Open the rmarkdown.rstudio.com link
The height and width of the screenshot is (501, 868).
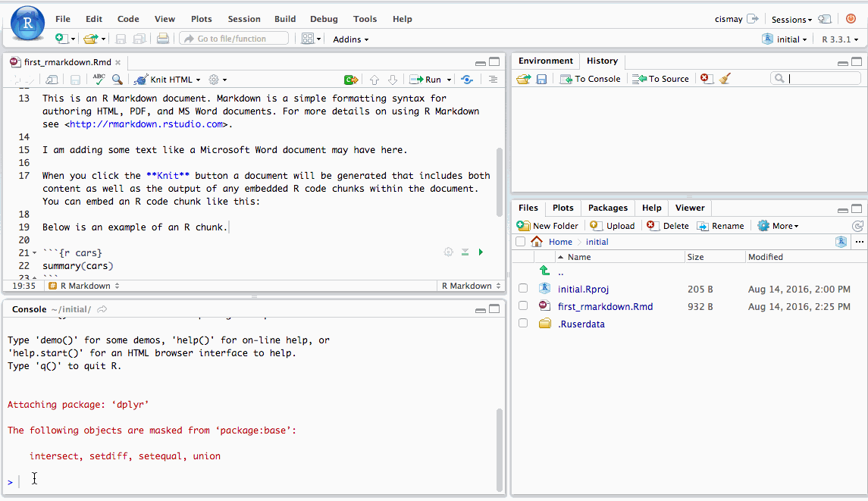tap(147, 124)
